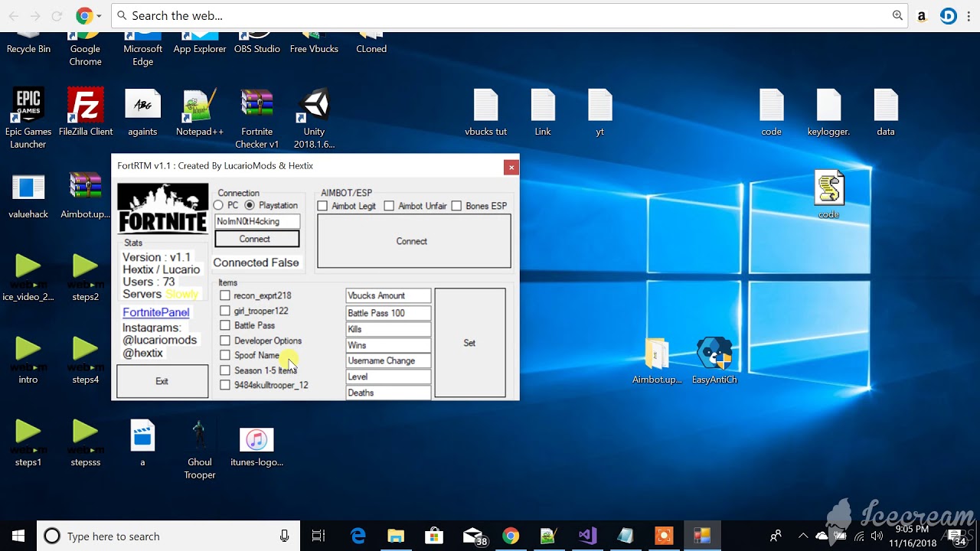Enable the Aimbot Unfair checkbox

tap(389, 206)
